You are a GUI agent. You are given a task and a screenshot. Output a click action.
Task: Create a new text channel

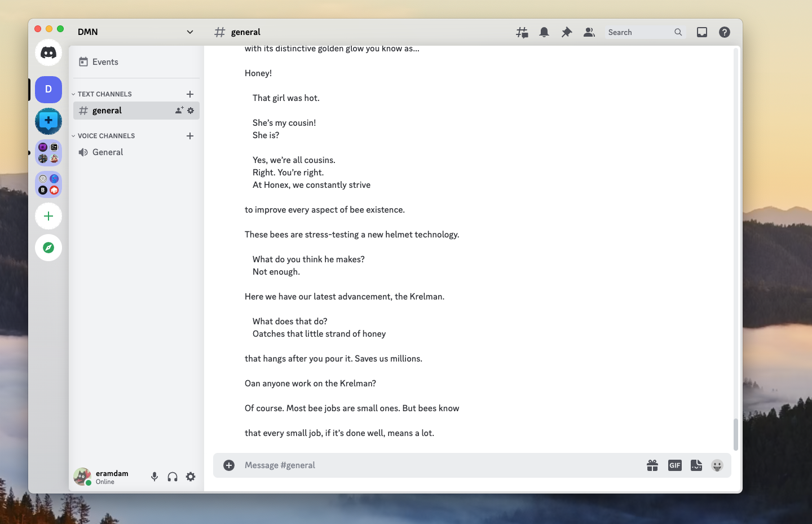coord(190,94)
